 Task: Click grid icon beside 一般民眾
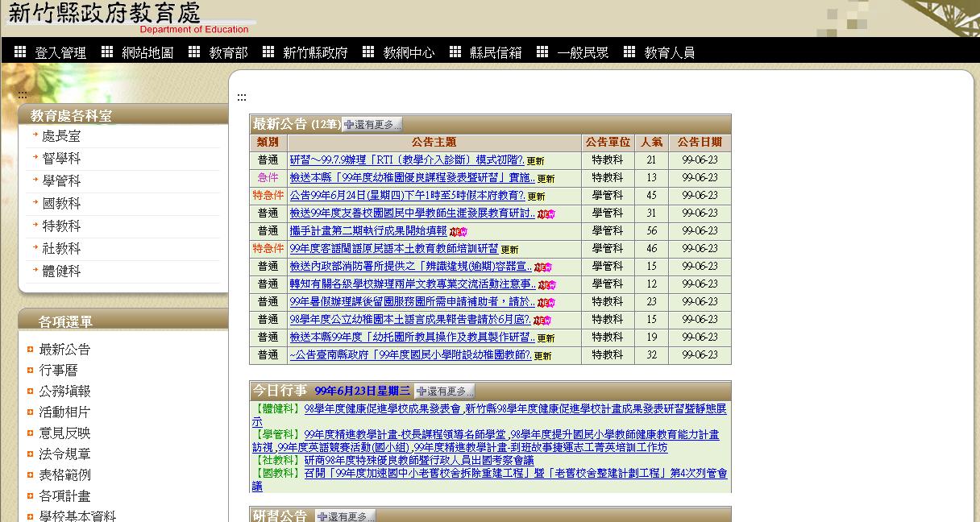click(x=542, y=52)
